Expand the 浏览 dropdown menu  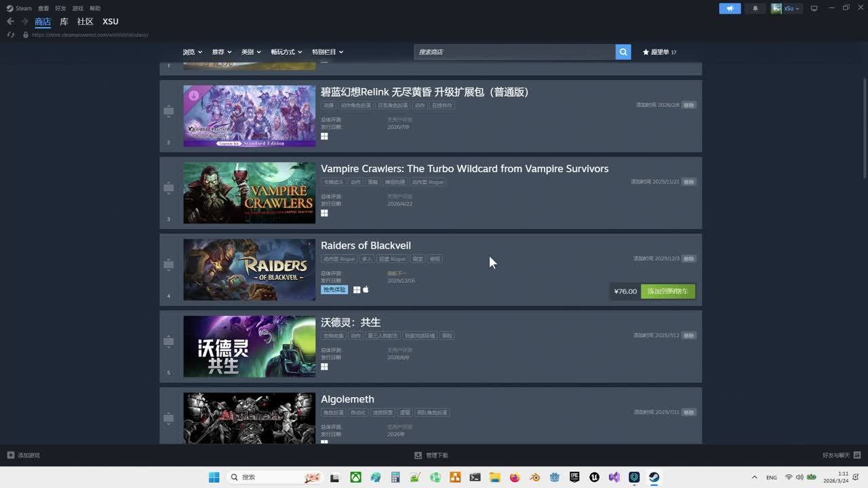[192, 52]
